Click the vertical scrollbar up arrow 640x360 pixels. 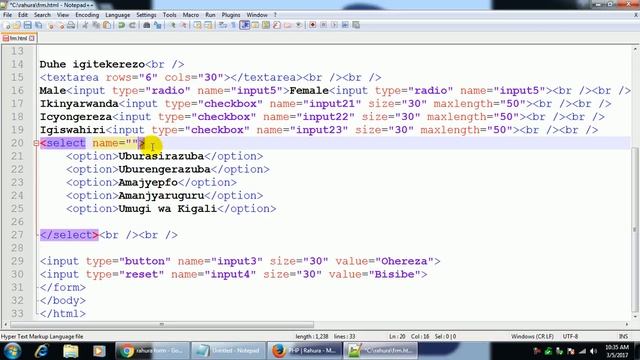pos(635,49)
